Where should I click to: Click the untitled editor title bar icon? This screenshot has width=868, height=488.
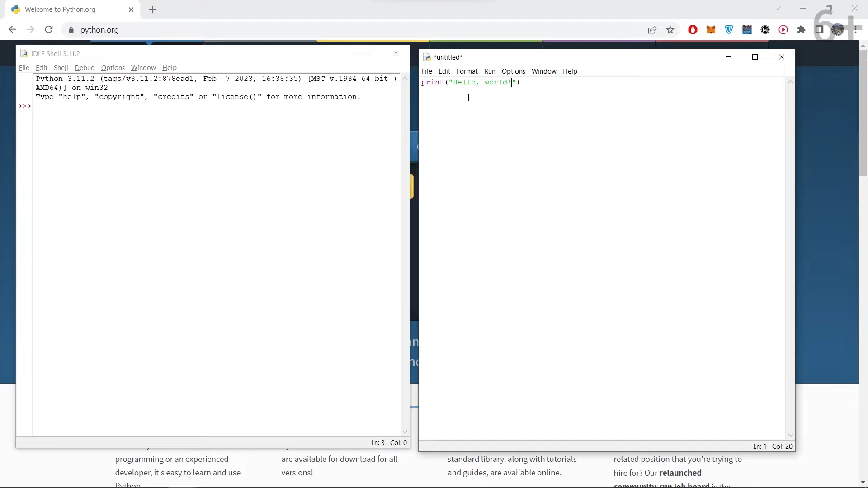click(427, 57)
